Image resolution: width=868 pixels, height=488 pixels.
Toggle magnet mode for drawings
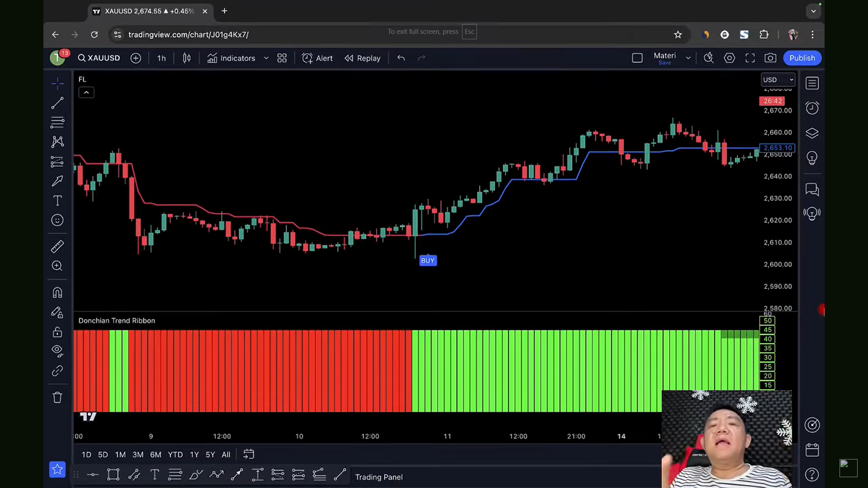[x=57, y=293]
